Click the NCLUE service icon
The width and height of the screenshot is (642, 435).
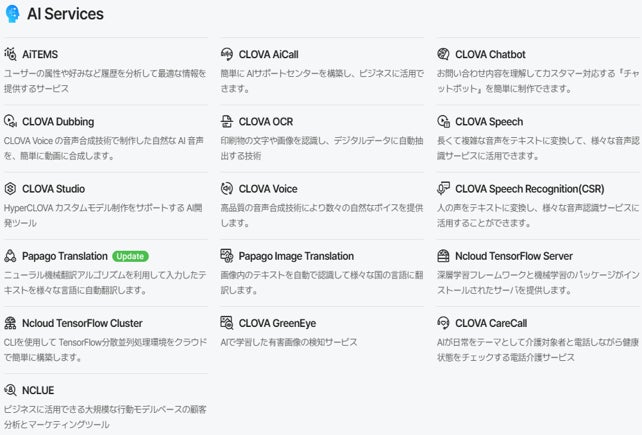[11, 390]
